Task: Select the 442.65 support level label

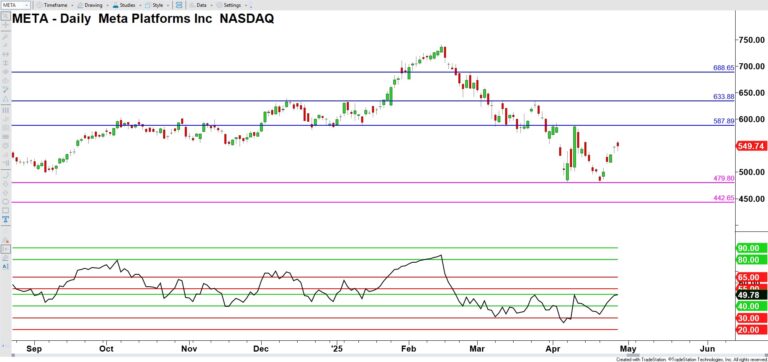Action: (723, 198)
